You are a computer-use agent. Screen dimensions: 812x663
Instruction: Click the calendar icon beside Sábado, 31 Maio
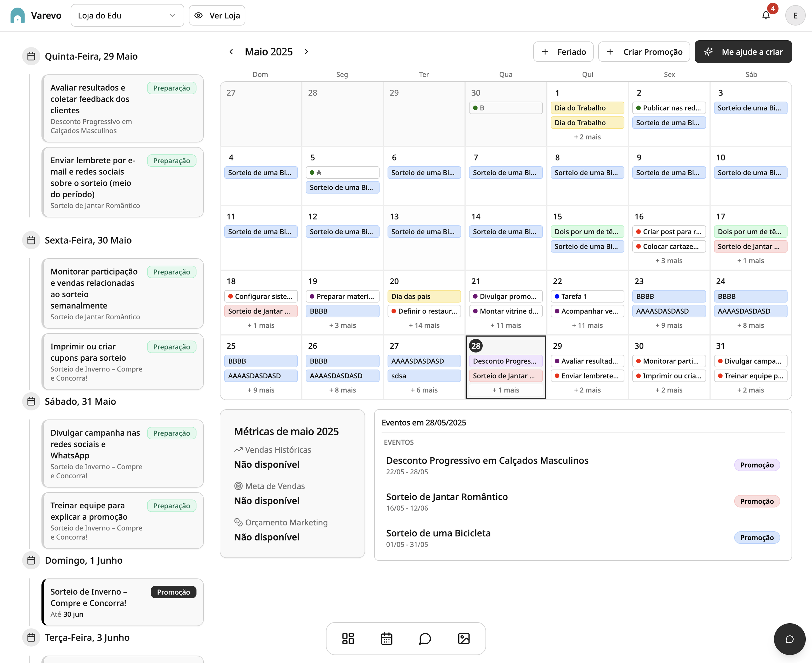click(x=31, y=401)
